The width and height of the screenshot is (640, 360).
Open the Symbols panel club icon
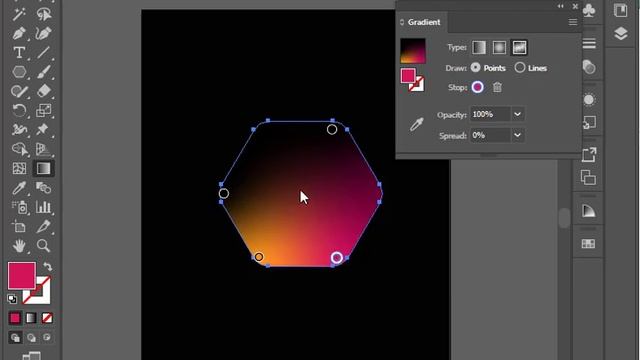pos(589,11)
